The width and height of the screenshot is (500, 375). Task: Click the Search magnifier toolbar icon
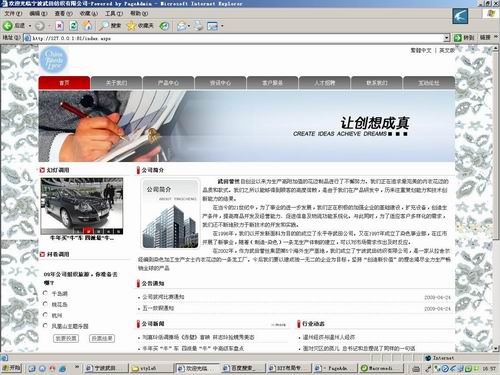105,26
